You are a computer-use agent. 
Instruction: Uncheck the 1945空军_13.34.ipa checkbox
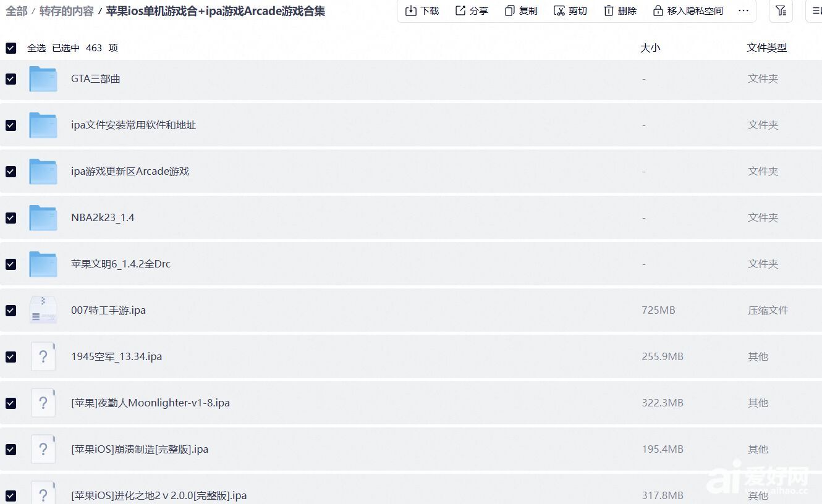[11, 357]
